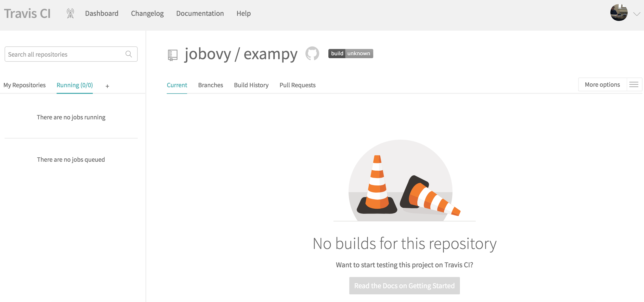Click the build unknown status badge
This screenshot has width=644, height=302.
(351, 54)
